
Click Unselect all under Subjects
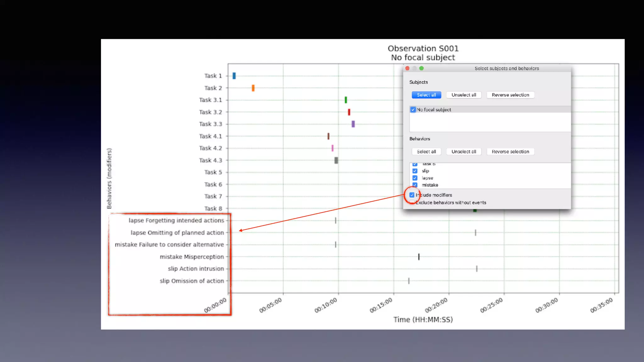tap(464, 95)
